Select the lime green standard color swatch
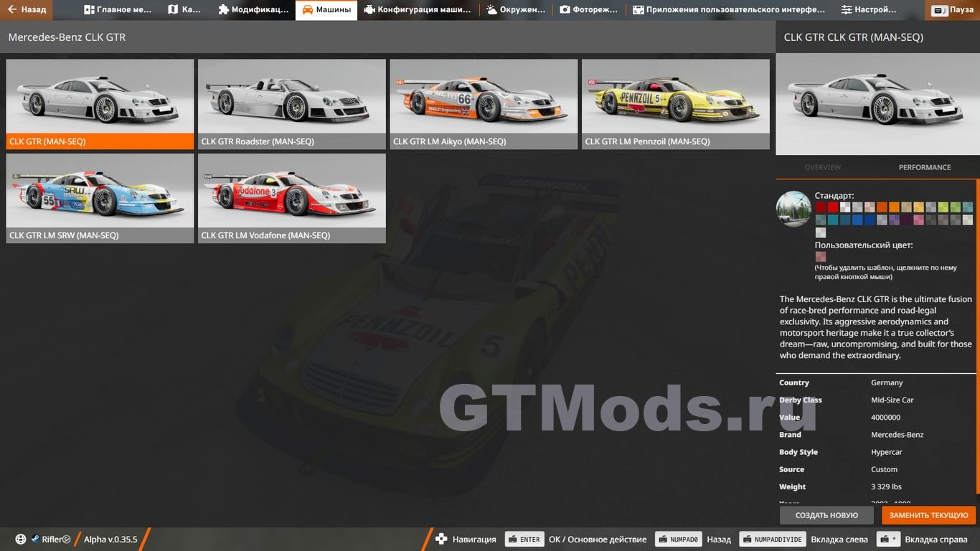The width and height of the screenshot is (980, 551). click(943, 207)
